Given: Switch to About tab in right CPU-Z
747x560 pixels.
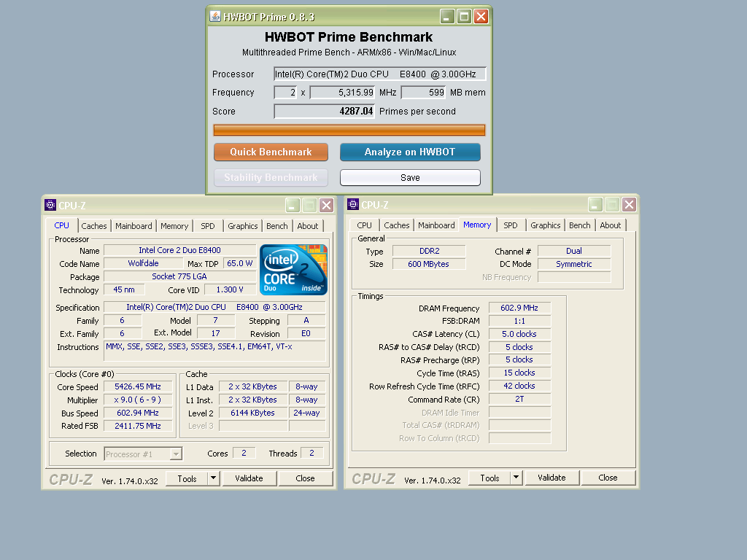Looking at the screenshot, I should 611,225.
